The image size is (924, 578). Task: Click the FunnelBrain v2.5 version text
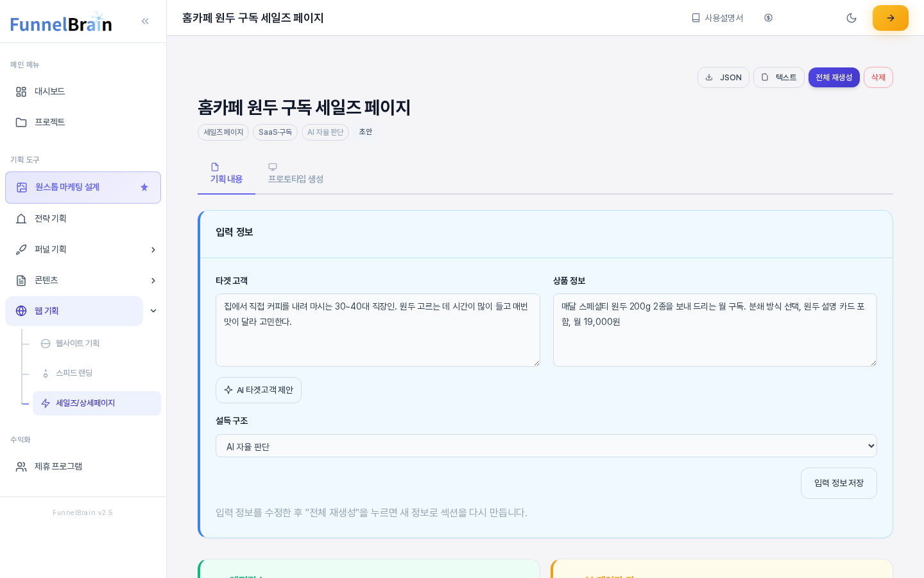coord(83,512)
